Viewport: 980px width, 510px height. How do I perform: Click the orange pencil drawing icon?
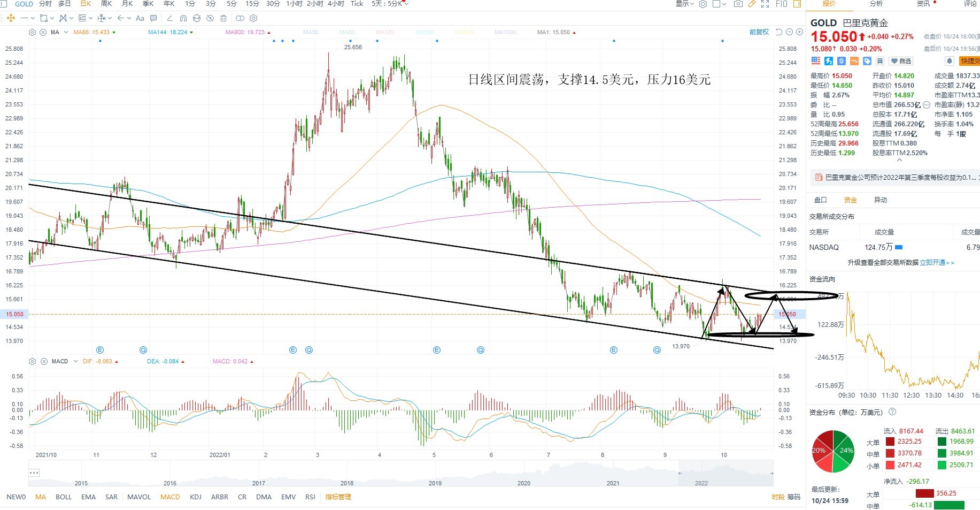tap(752, 4)
